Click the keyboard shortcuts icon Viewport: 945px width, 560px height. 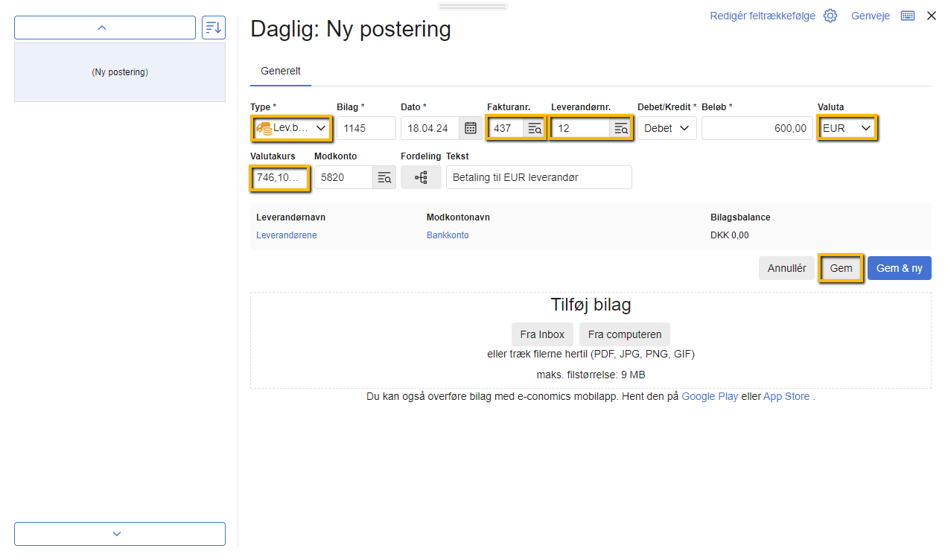(x=907, y=16)
